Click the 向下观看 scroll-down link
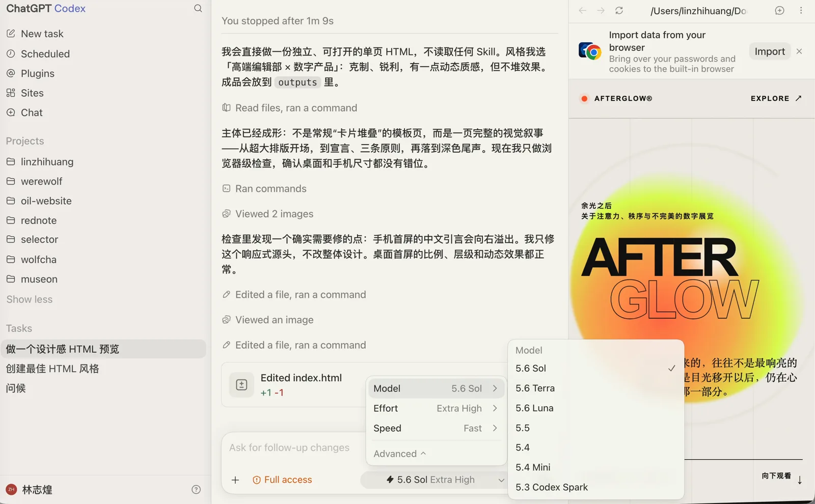This screenshot has width=815, height=504. (782, 477)
